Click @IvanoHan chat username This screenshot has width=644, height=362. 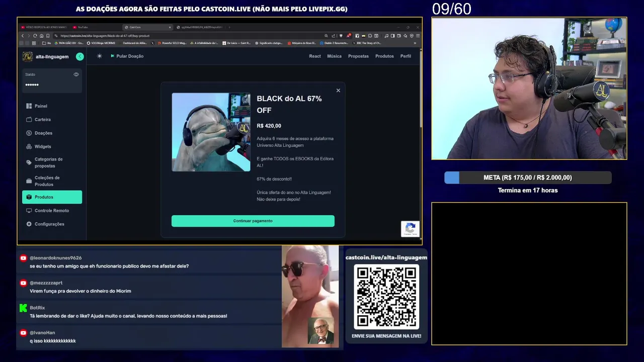click(x=42, y=332)
